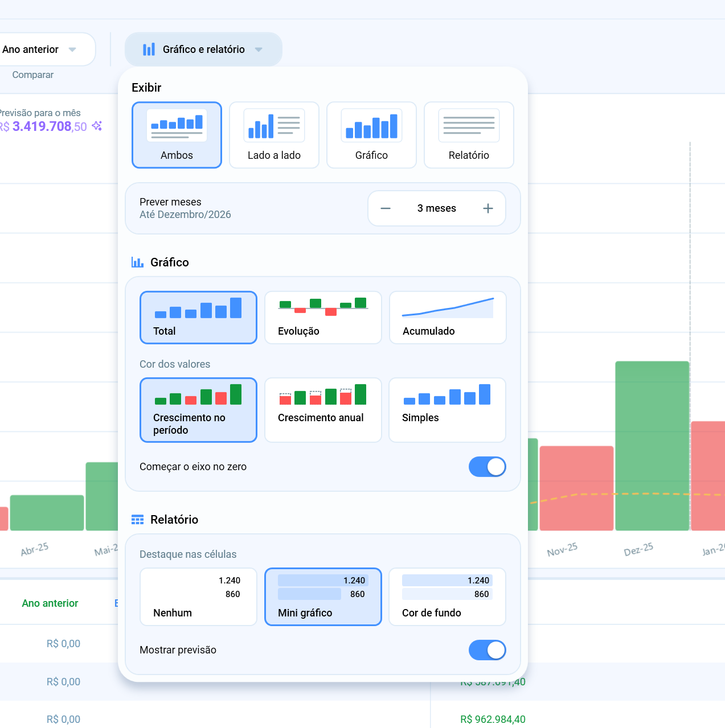Click the Gráfico section chart icon
The height and width of the screenshot is (728, 725).
(137, 262)
